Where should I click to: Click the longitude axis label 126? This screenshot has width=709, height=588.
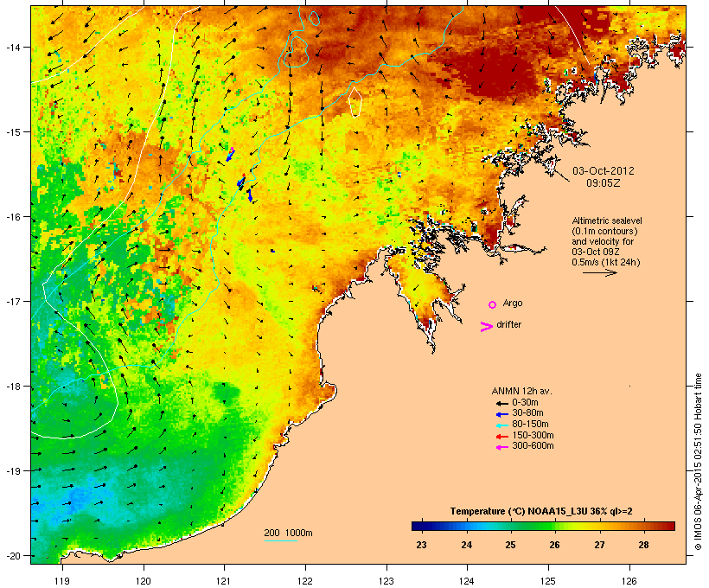[x=629, y=581]
